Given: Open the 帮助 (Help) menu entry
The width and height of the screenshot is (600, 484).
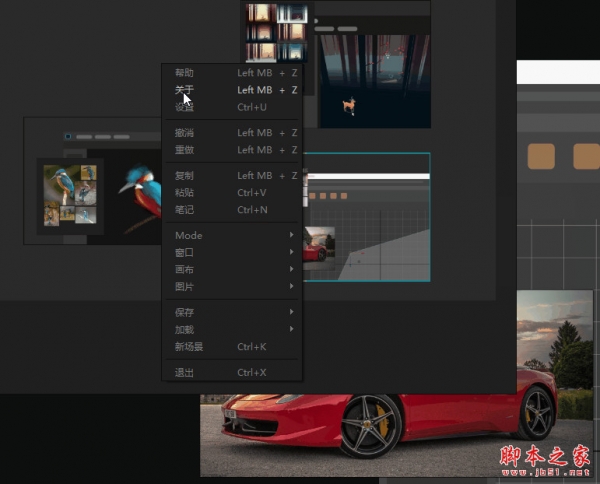Looking at the screenshot, I should 185,73.
